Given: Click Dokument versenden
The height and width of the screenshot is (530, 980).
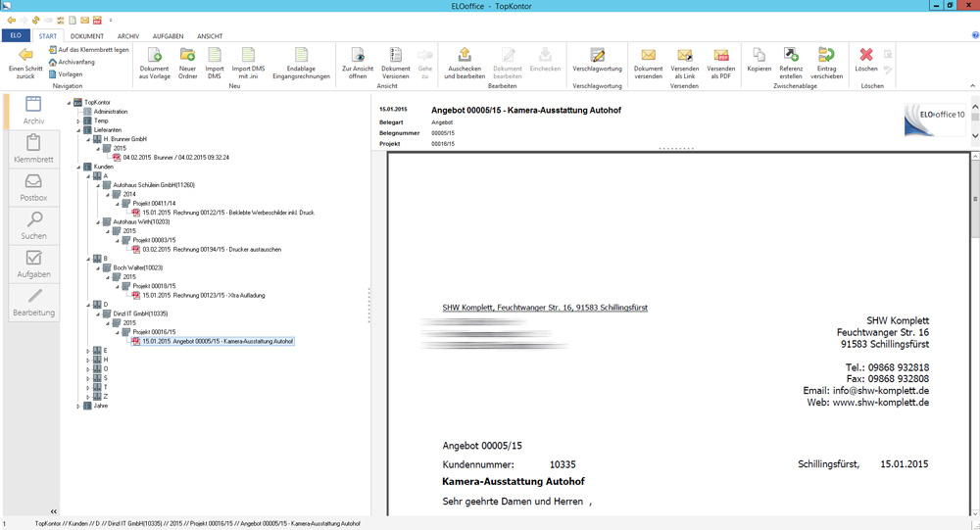Looking at the screenshot, I should click(648, 63).
